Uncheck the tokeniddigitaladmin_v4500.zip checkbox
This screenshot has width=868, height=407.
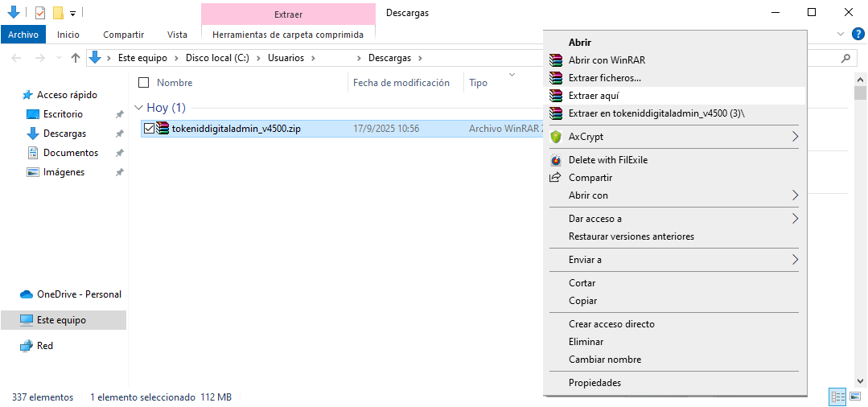pos(149,128)
